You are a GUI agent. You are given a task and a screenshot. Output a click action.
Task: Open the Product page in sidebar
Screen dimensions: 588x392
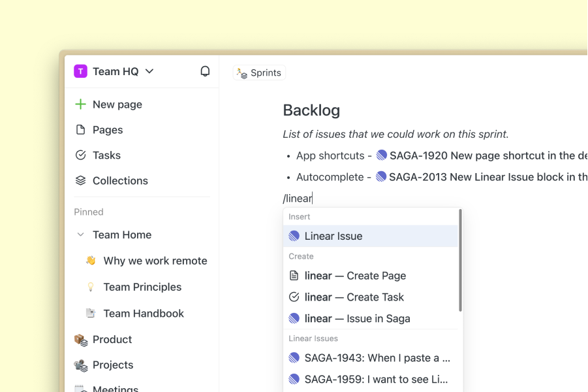coord(112,340)
